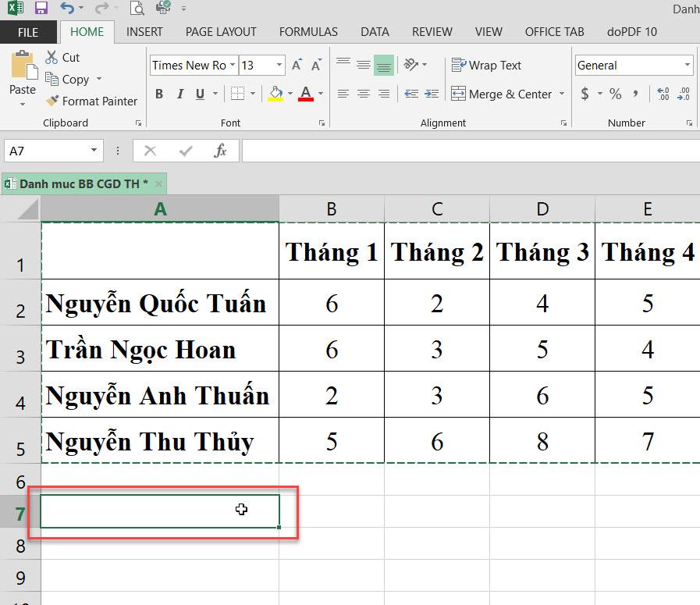Click the Insert Function fx icon
700x605 pixels.
pos(221,151)
